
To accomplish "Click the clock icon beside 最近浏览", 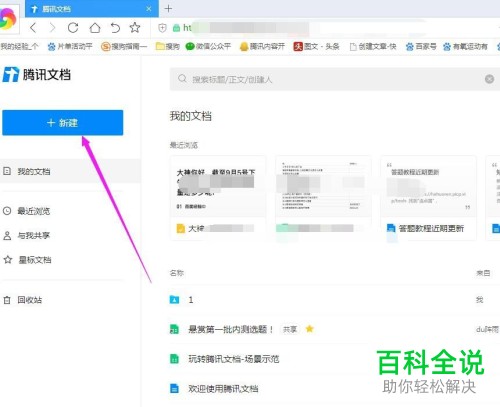I will pyautogui.click(x=7, y=211).
